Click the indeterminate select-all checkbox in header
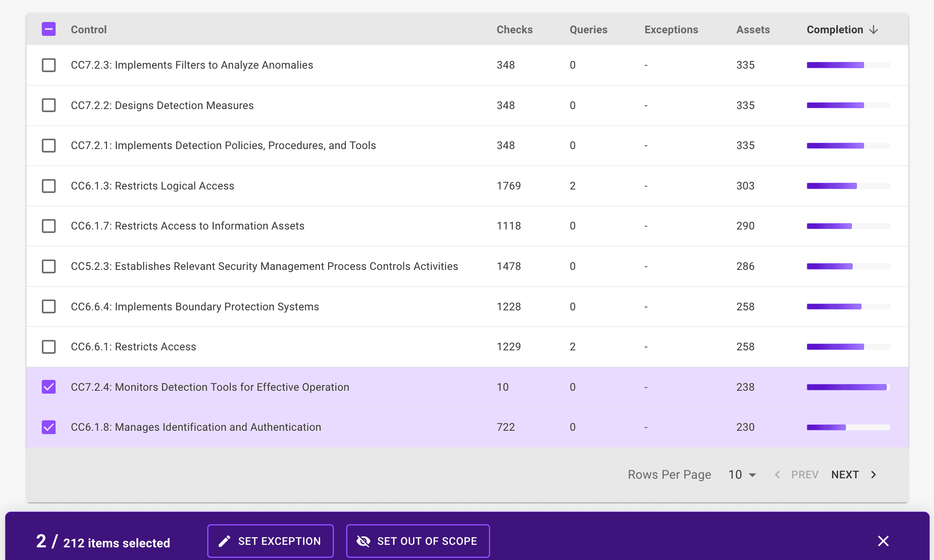Viewport: 934px width, 560px height. tap(48, 29)
